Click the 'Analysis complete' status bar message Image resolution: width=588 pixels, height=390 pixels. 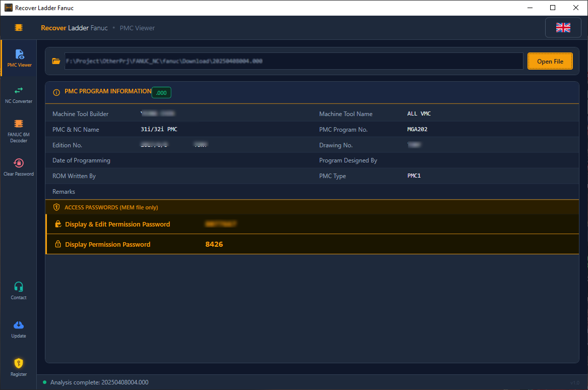coord(99,382)
